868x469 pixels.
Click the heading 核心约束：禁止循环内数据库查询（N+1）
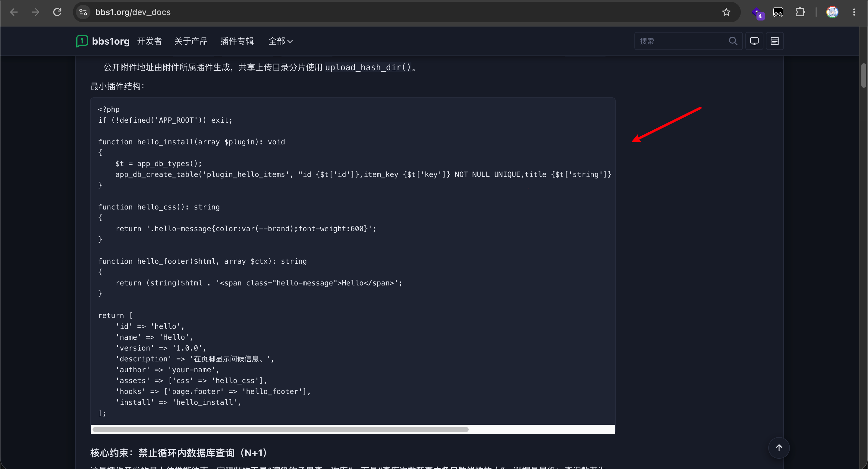(x=180, y=453)
